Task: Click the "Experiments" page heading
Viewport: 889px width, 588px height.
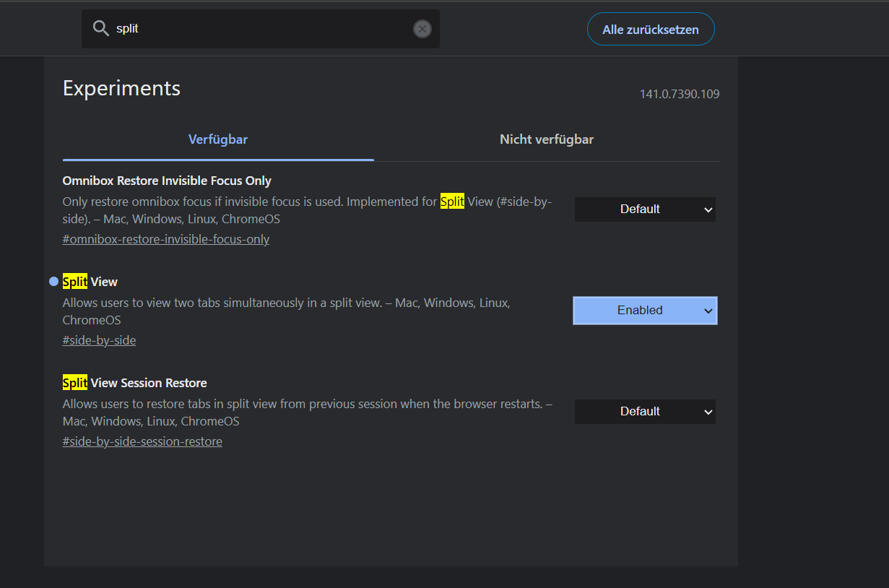Action: tap(121, 88)
